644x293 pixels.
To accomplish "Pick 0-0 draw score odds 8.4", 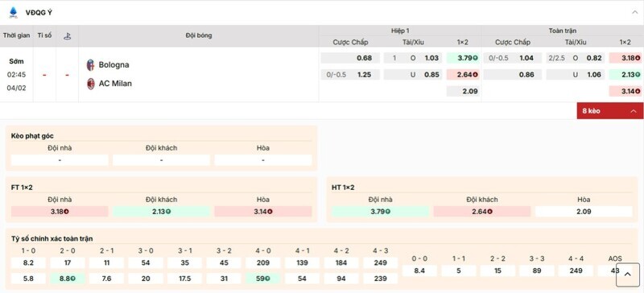I will coord(419,270).
